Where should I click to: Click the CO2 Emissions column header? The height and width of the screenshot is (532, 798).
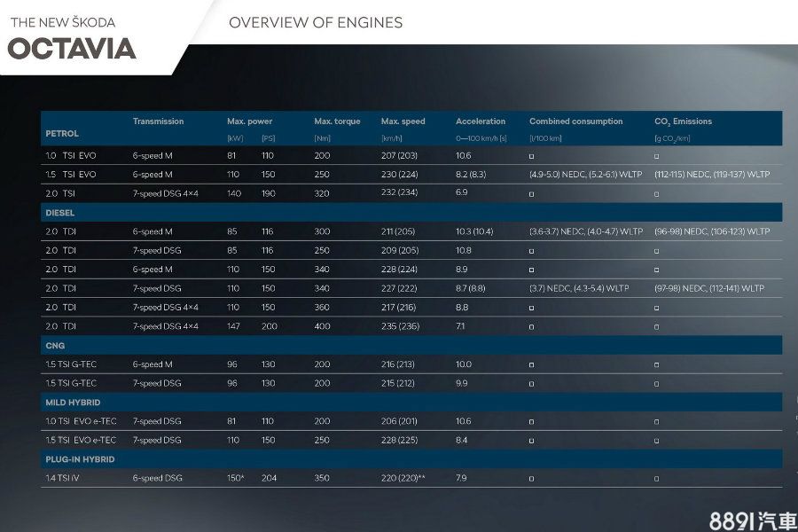[x=683, y=121]
